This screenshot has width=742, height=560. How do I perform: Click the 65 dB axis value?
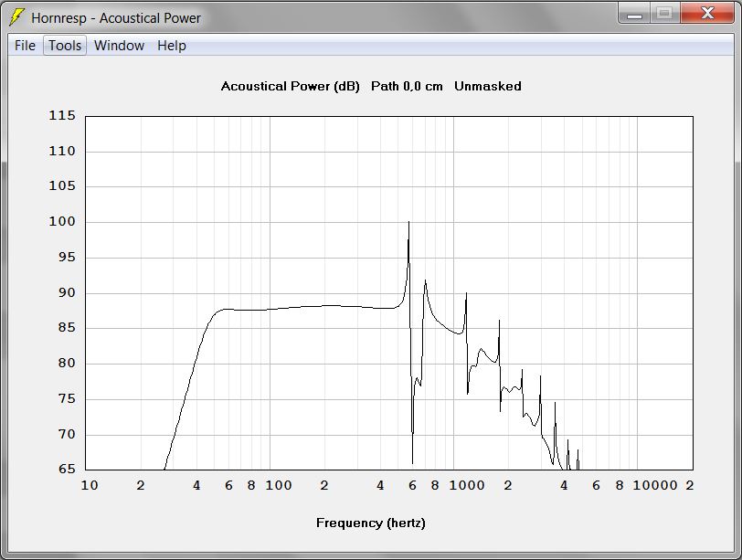tap(67, 469)
